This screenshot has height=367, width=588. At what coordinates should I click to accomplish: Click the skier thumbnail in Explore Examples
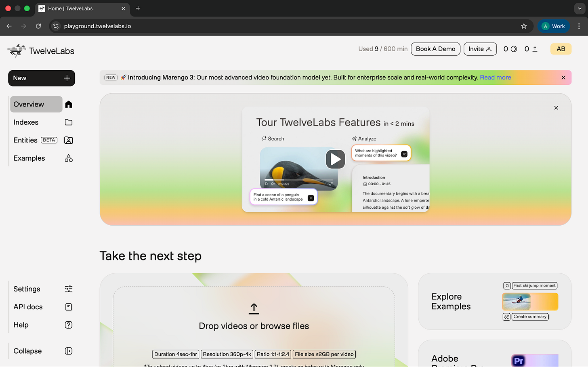coord(517,302)
